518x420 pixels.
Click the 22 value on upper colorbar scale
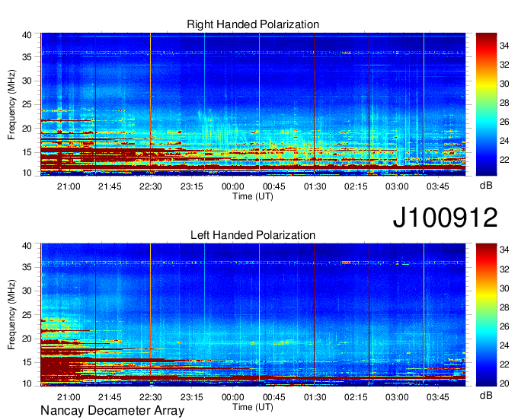pos(504,160)
